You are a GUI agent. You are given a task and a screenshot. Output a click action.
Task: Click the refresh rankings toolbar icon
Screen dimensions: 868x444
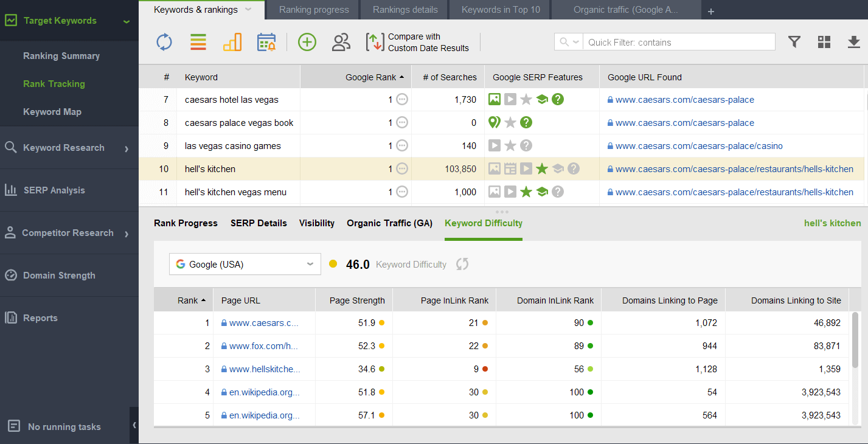[x=164, y=42]
